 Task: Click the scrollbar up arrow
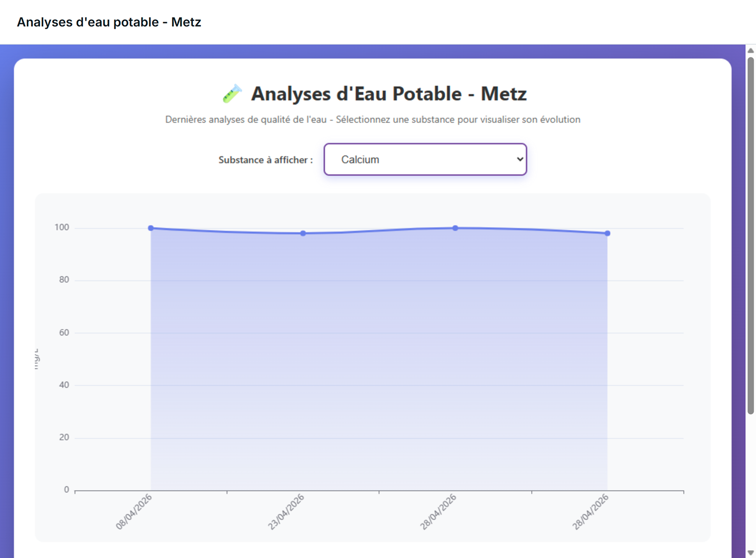[750, 50]
